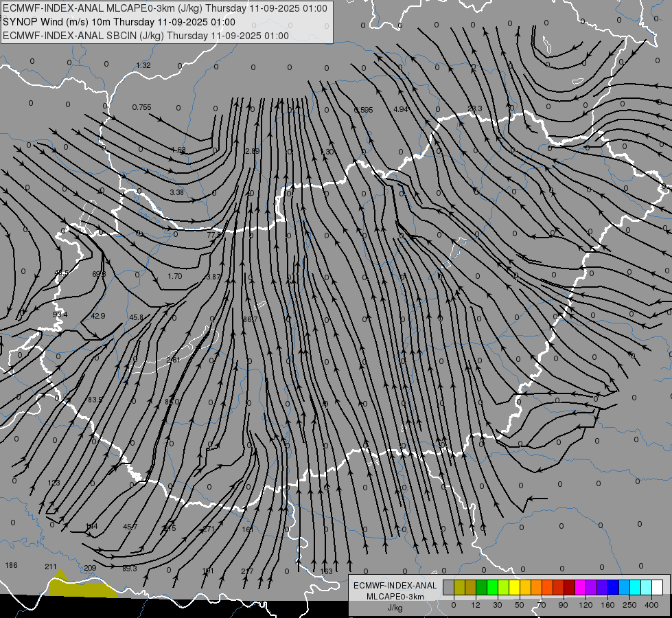Click the J/kg unit label in legend

(395, 608)
